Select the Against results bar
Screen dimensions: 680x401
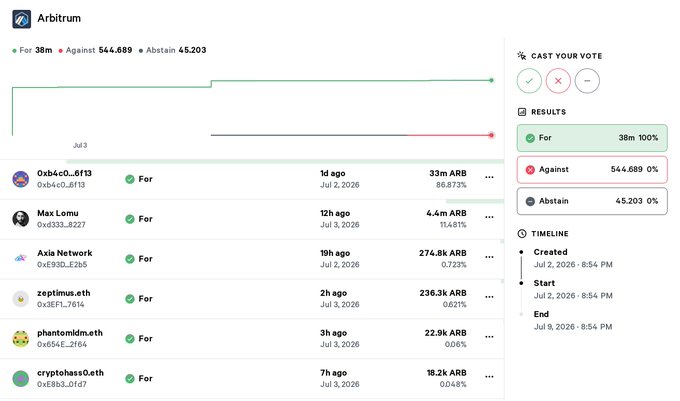click(x=592, y=170)
